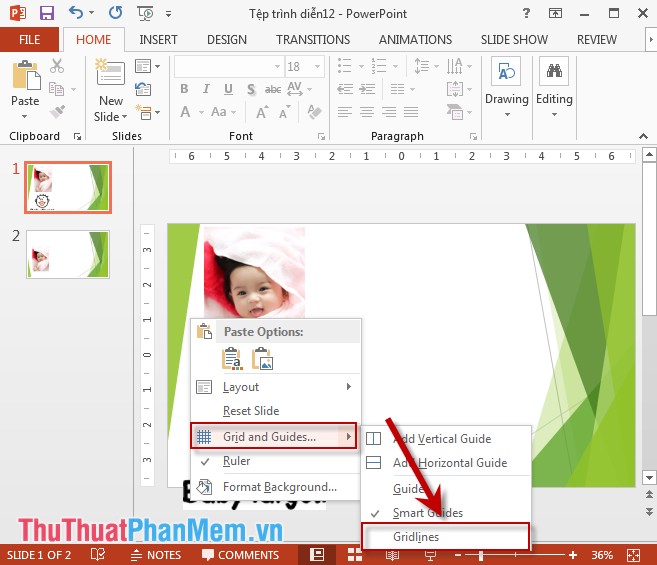The image size is (657, 565).
Task: Select the Format Painter brush icon
Action: click(x=57, y=111)
